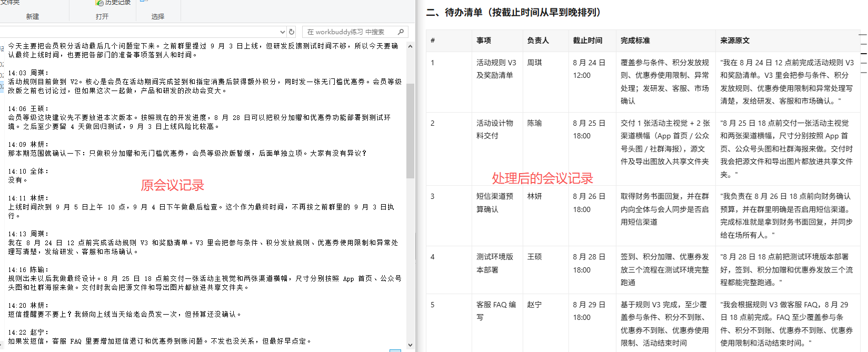Click the criteria cell starting '覆盖参与条件、积分发放规则'

pyautogui.click(x=665, y=82)
